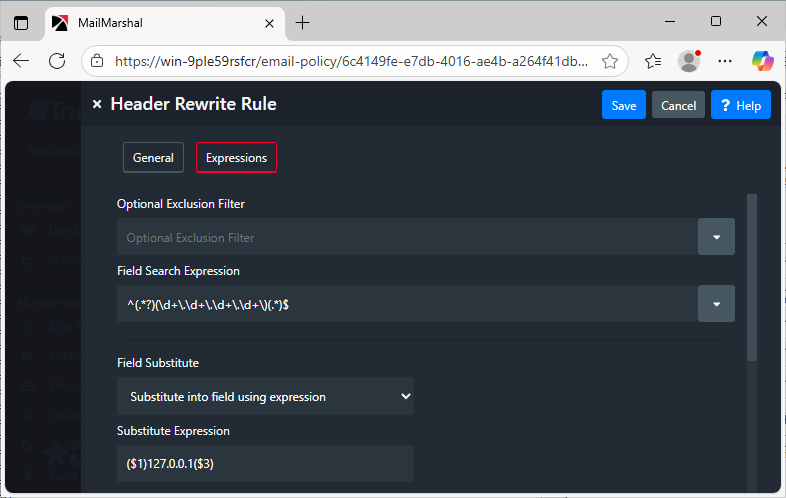The width and height of the screenshot is (786, 498).
Task: Click the Substitute Expression text field
Action: pos(265,464)
